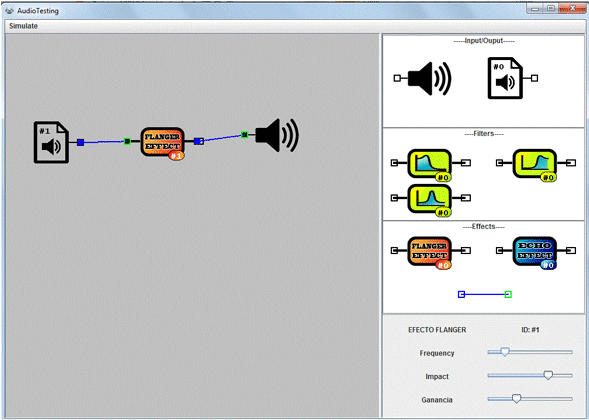This screenshot has height=420, width=589.
Task: Select the speaker output icon in palette
Action: click(423, 79)
